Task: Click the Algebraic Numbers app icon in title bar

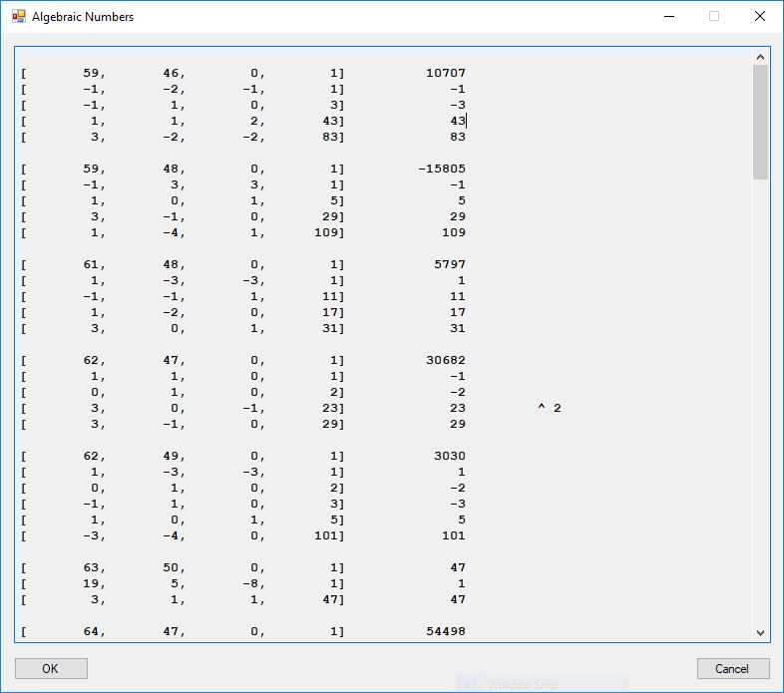Action: coord(18,17)
